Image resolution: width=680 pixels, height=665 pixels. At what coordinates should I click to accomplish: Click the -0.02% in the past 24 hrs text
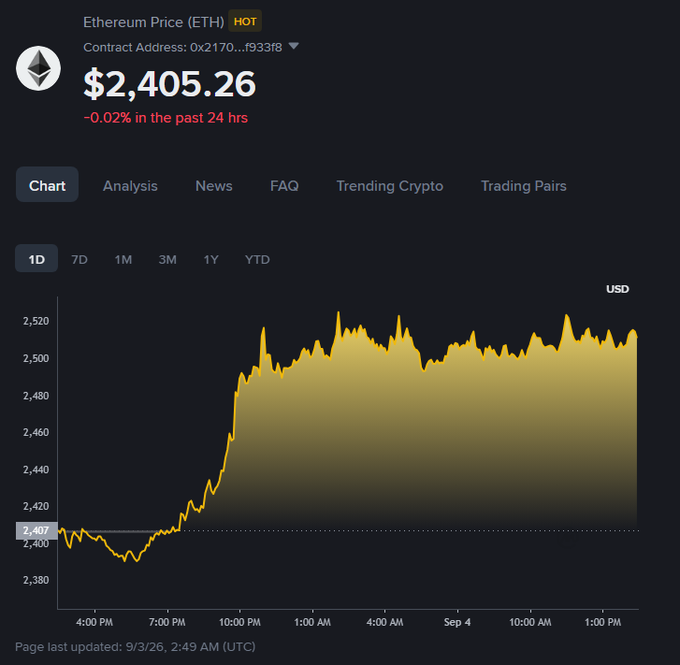[x=166, y=118]
